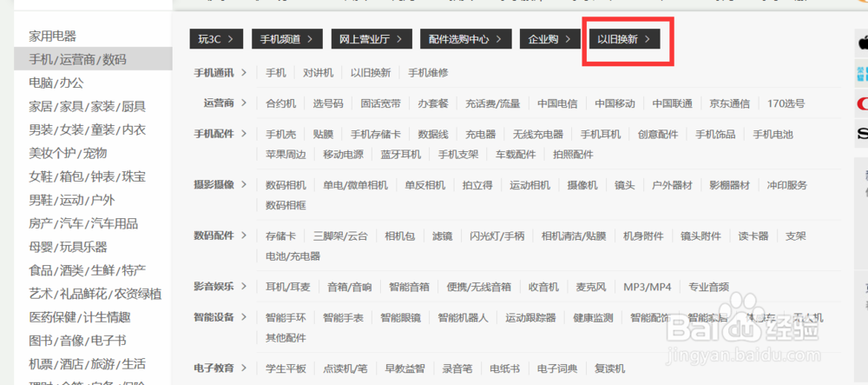Open the 无线充电器 link

pos(537,134)
